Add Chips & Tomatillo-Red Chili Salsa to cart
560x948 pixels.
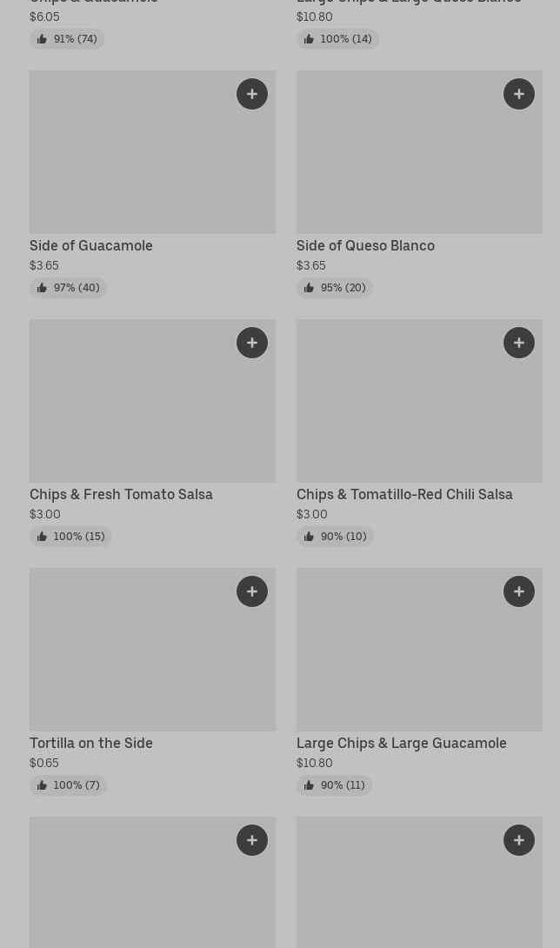519,343
